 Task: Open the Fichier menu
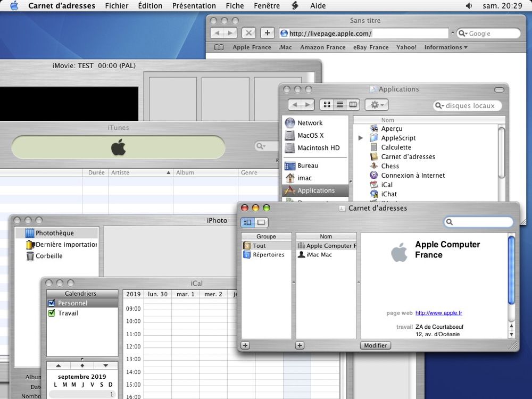point(117,6)
